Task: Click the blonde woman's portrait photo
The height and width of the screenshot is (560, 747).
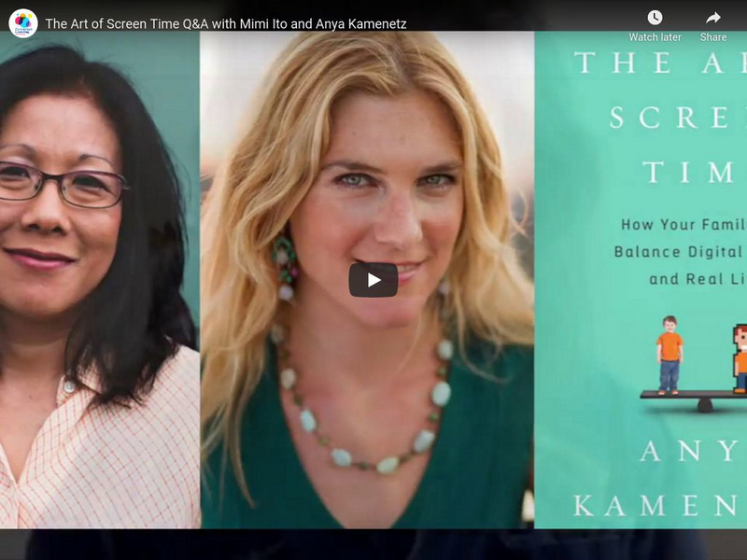Action: click(367, 280)
